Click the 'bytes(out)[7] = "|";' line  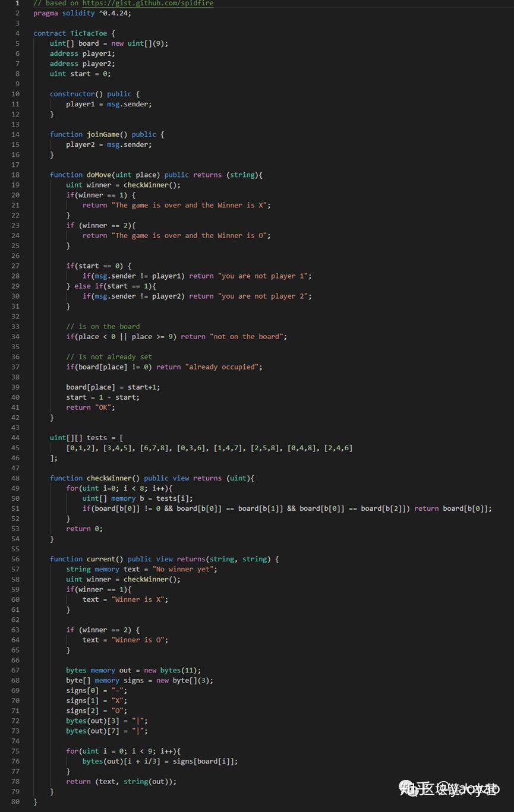pyautogui.click(x=107, y=731)
